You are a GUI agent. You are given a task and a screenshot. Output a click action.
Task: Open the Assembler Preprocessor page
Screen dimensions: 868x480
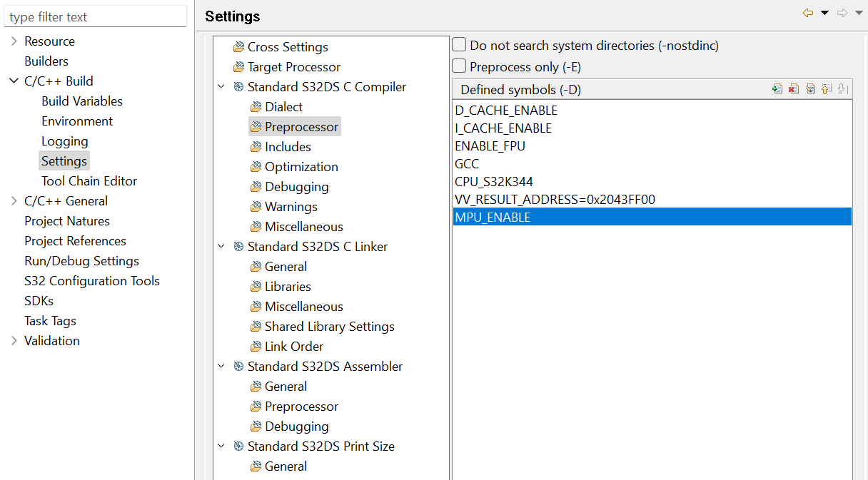pos(301,407)
